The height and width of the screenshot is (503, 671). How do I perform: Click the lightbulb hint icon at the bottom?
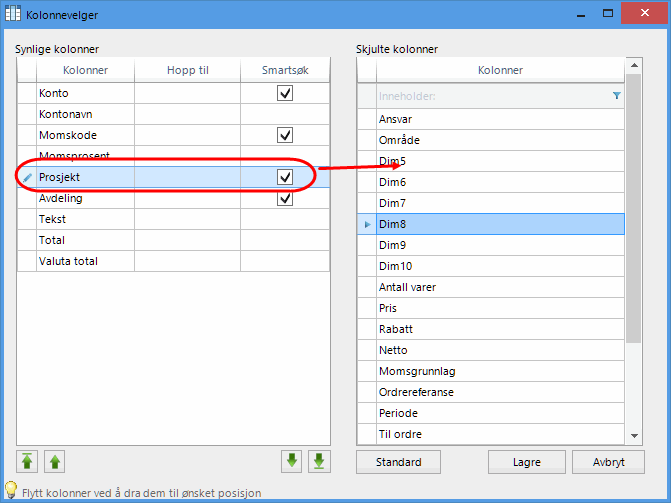[x=11, y=490]
